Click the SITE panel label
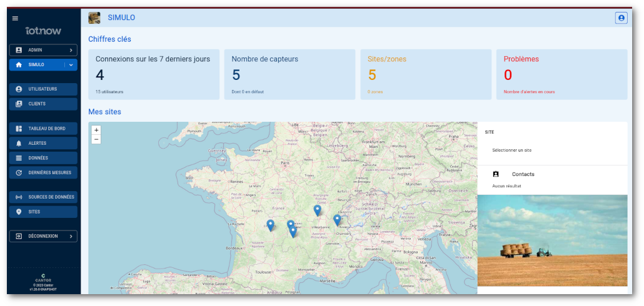Image resolution: width=644 pixels, height=306 pixels. coord(489,132)
